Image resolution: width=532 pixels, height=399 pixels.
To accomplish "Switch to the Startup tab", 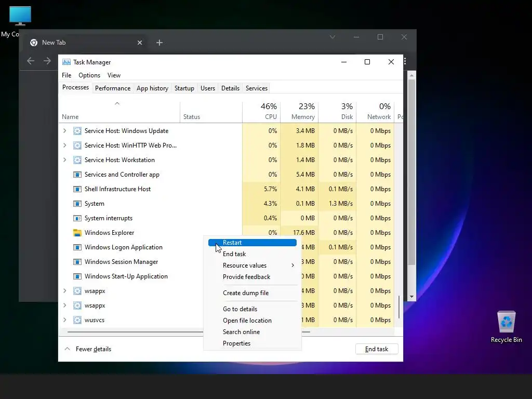I will tap(184, 88).
